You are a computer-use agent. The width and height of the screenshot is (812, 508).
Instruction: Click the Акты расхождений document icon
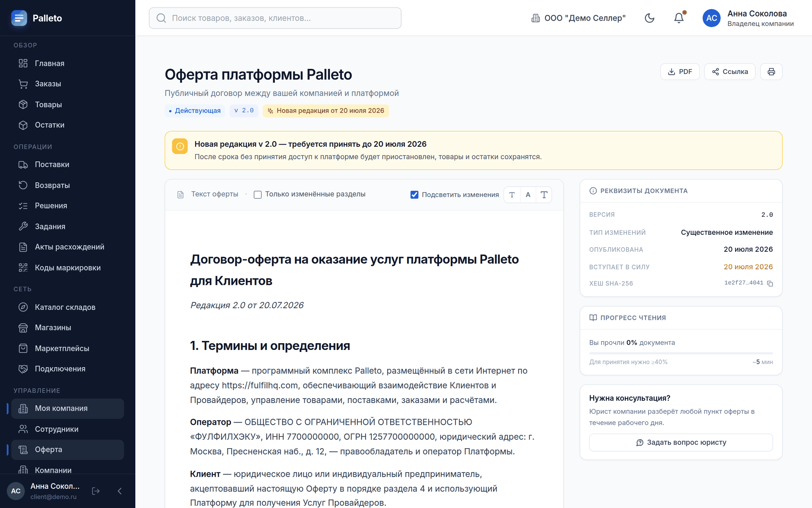[23, 247]
